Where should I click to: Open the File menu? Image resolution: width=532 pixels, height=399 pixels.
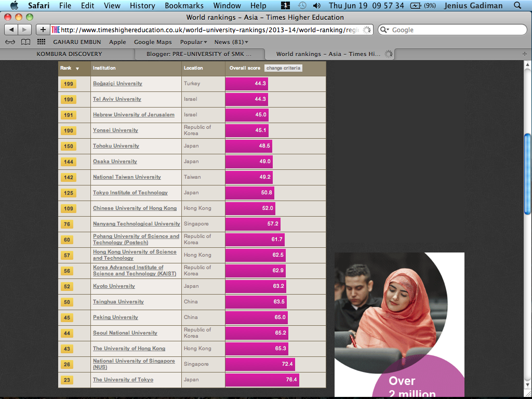(x=65, y=5)
